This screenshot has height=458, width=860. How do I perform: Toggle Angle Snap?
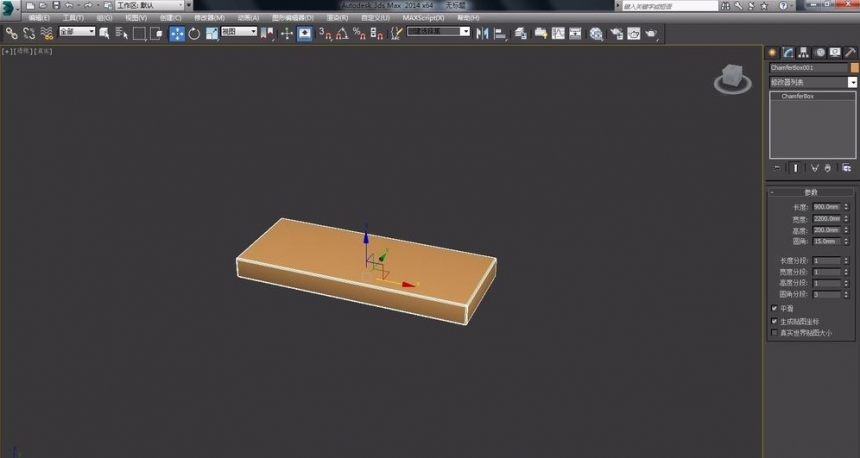tap(342, 33)
